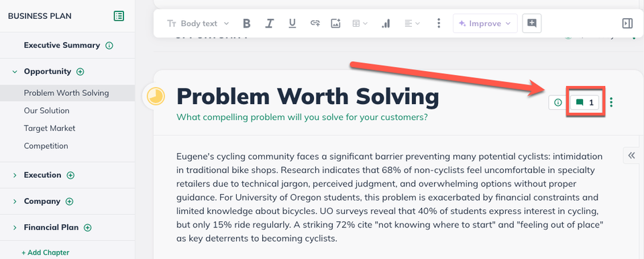Image resolution: width=644 pixels, height=259 pixels.
Task: Add a section under Financial Plan with the plus icon
Action: point(87,227)
